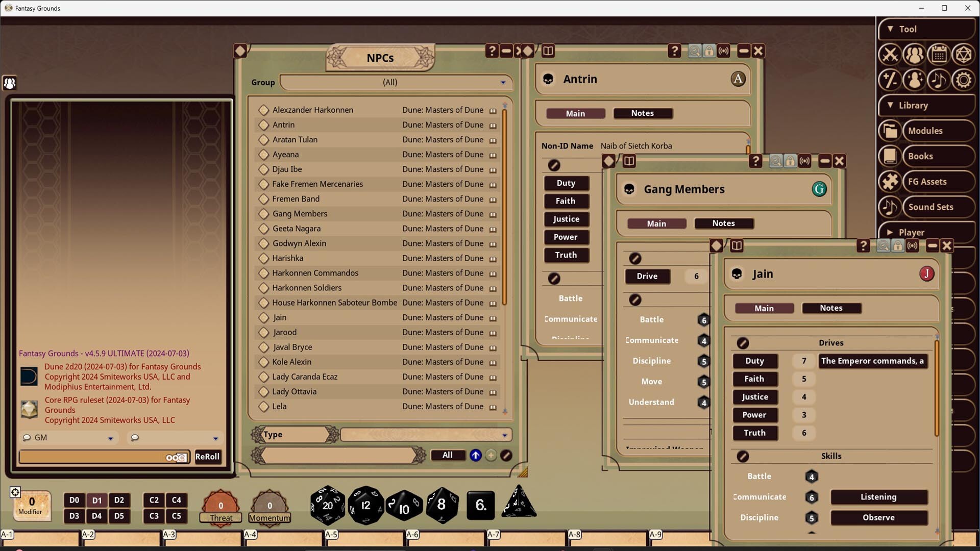Click the d8 die icon
980x551 pixels.
[x=442, y=505]
